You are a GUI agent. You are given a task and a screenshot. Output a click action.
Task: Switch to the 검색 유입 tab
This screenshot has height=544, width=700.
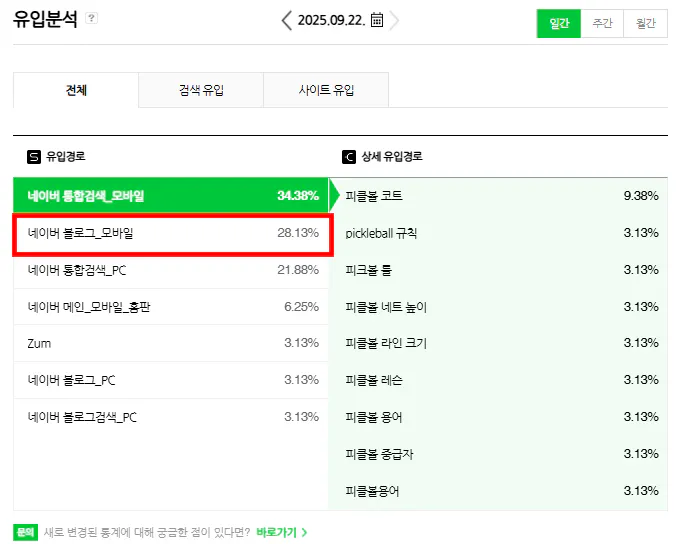(201, 90)
